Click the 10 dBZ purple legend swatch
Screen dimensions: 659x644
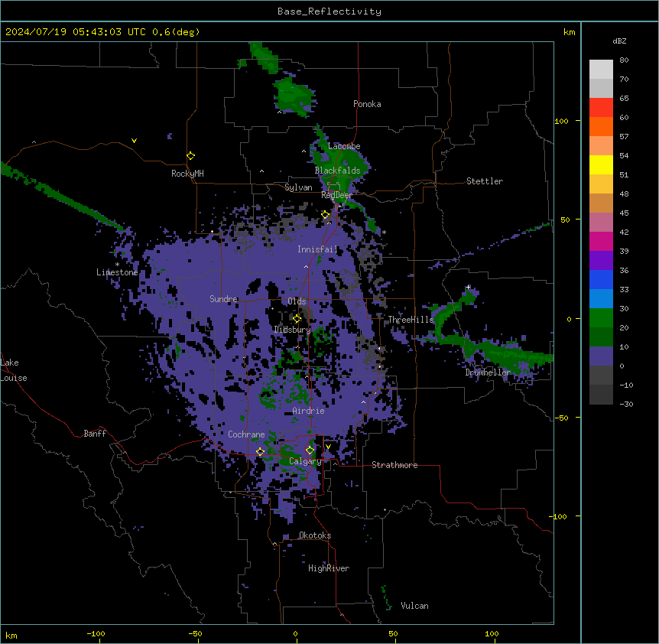[601, 356]
